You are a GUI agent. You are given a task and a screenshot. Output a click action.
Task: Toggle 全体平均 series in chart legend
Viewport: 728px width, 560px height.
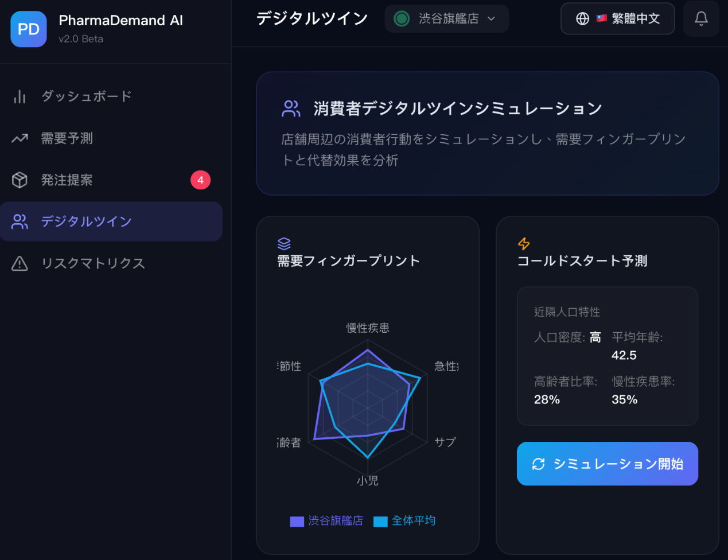404,520
